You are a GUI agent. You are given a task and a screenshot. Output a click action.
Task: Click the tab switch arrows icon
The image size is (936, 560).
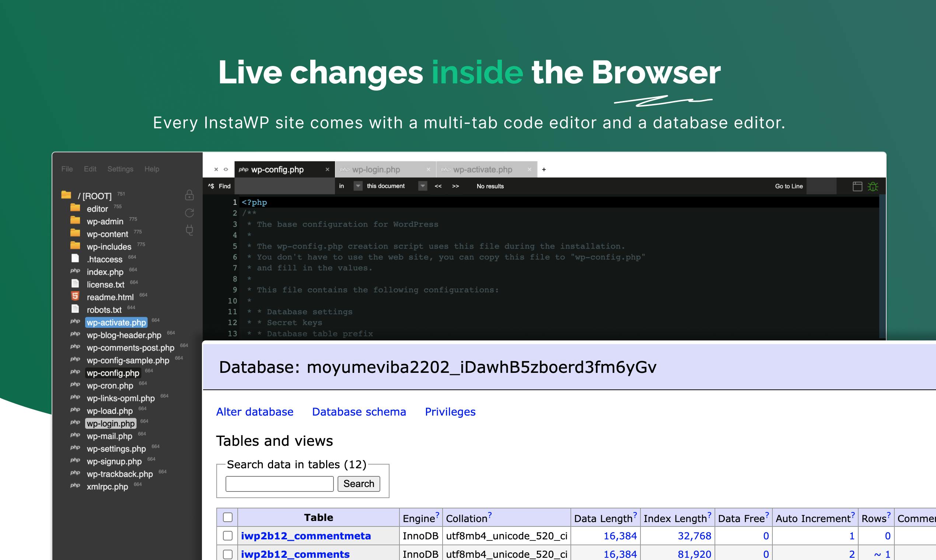[226, 169]
